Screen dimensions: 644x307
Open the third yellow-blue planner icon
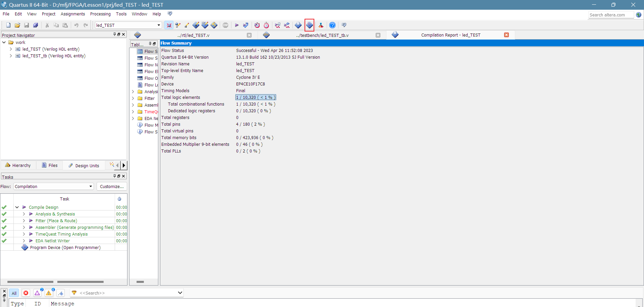click(214, 25)
